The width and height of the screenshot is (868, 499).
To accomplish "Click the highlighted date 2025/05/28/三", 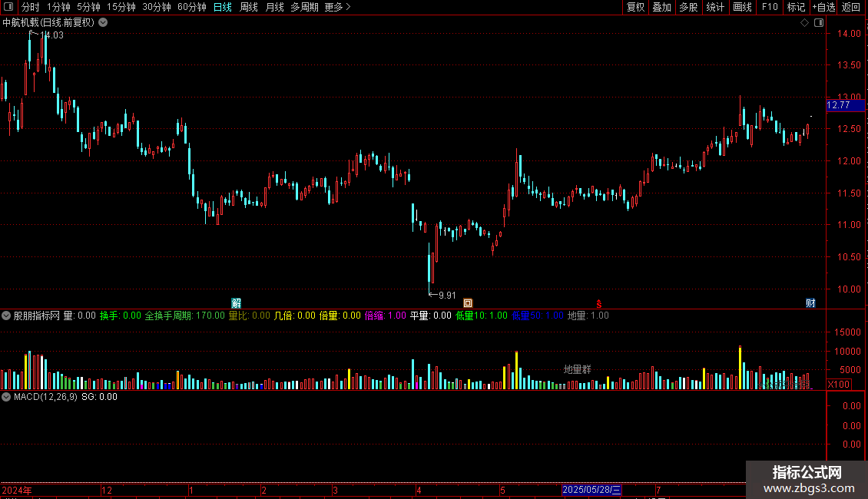I will point(591,490).
